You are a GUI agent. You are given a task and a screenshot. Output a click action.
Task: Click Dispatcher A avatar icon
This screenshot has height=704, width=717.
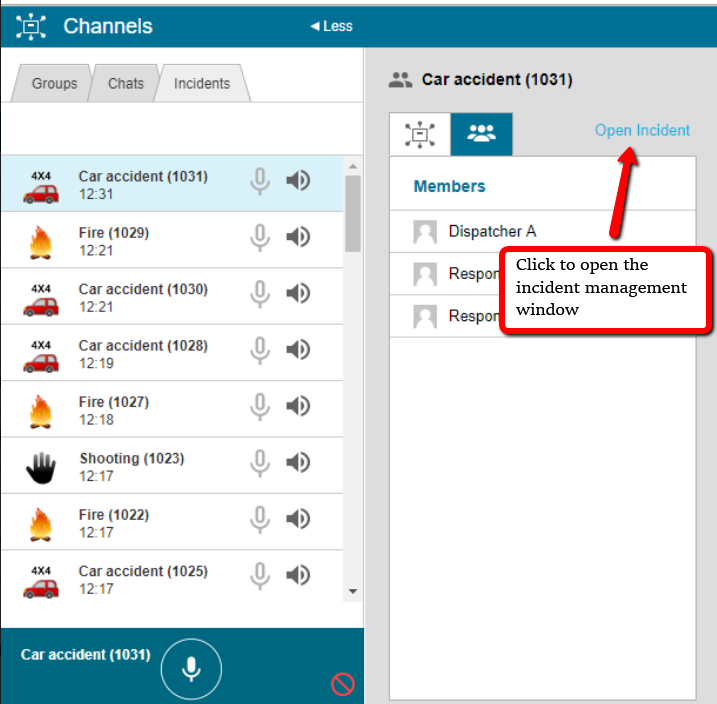[x=425, y=232]
